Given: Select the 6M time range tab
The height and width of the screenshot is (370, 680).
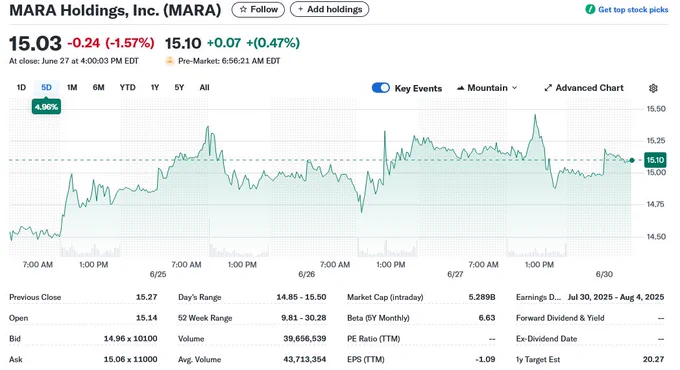Looking at the screenshot, I should click(98, 88).
